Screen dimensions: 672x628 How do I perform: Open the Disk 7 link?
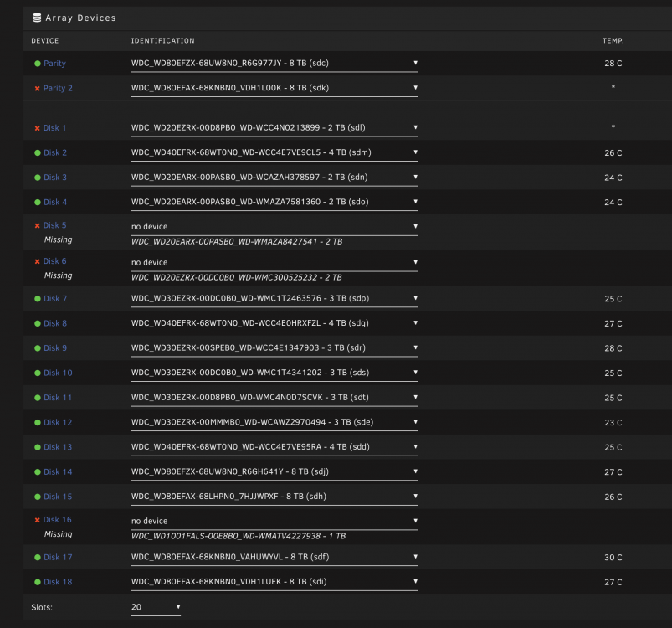pyautogui.click(x=55, y=299)
